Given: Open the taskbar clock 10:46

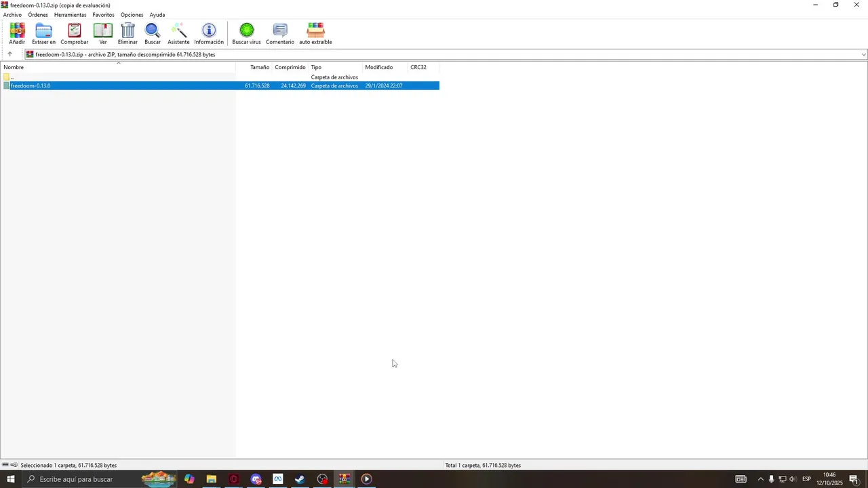Looking at the screenshot, I should pyautogui.click(x=829, y=479).
